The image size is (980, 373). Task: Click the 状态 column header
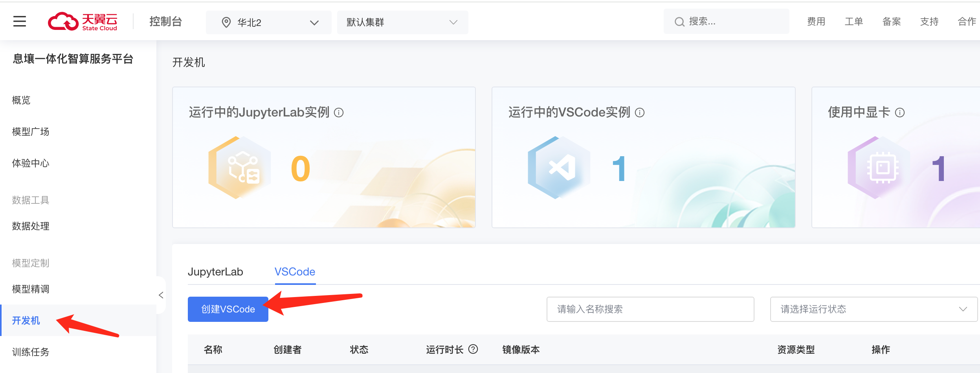click(359, 350)
